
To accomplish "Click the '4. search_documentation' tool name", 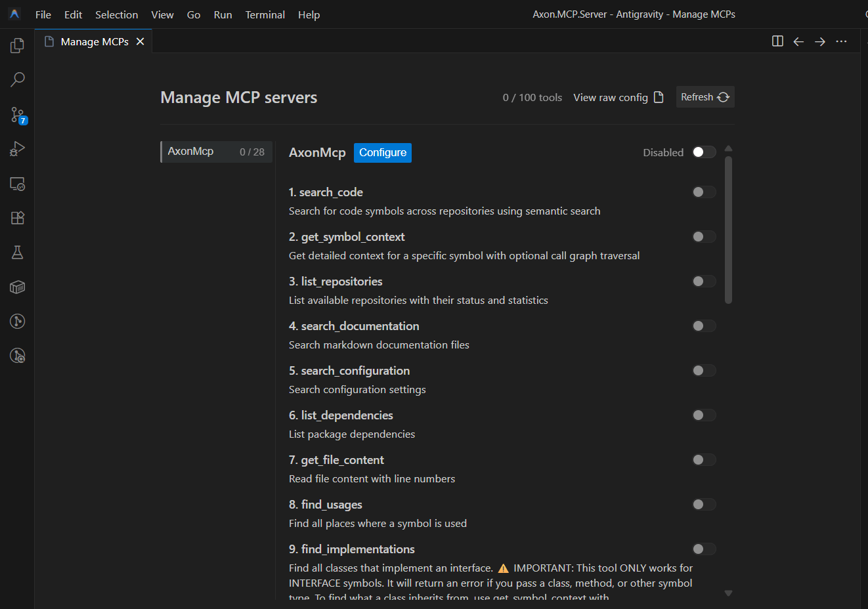I will 354,326.
